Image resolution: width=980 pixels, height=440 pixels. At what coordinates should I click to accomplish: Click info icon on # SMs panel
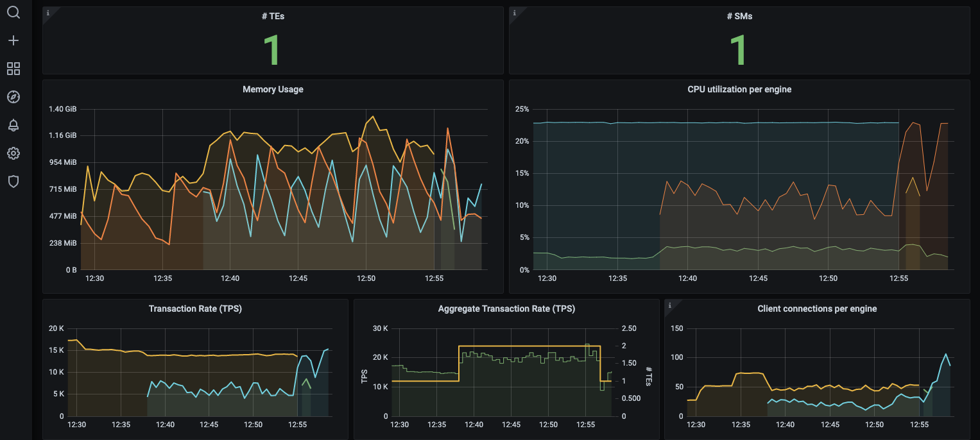pos(514,12)
